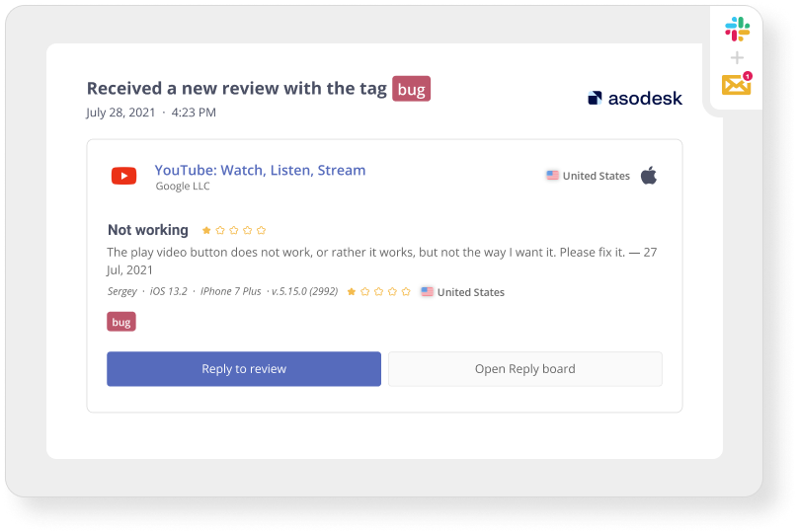
Task: Click the star rating after v.5.15.0 (2992)
Action: click(x=378, y=292)
